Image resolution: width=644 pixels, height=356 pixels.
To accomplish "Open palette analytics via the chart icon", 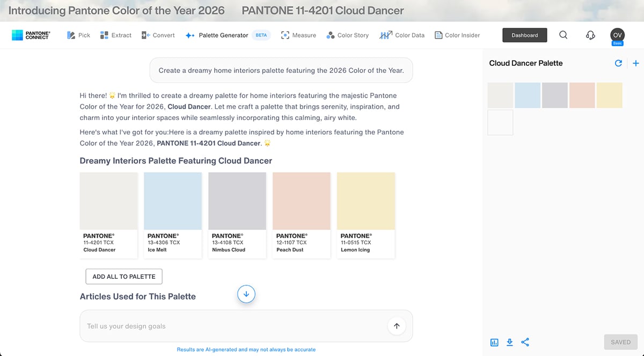I will click(494, 342).
